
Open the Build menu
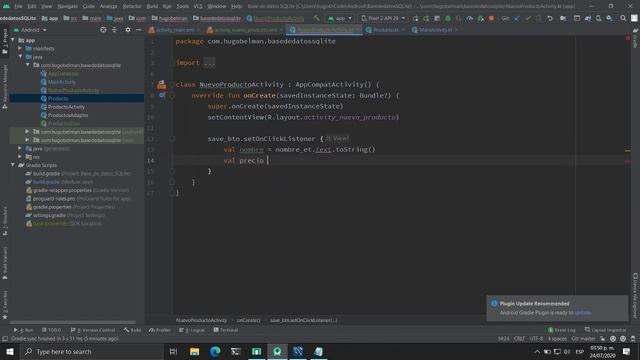click(152, 6)
